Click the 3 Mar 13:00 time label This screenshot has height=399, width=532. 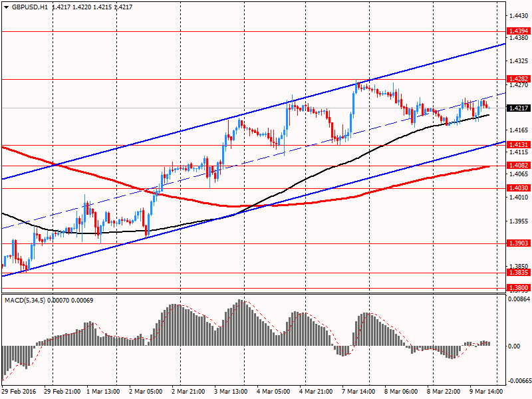pos(231,392)
